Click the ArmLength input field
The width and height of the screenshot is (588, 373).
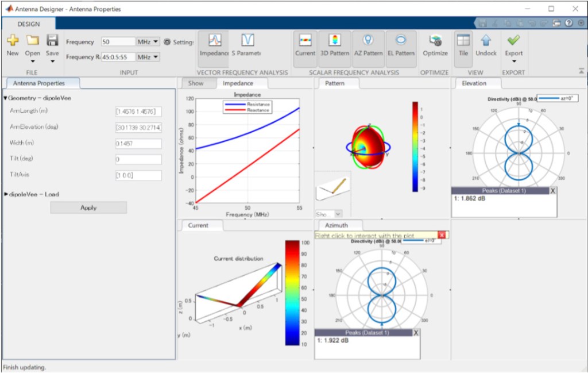(138, 111)
